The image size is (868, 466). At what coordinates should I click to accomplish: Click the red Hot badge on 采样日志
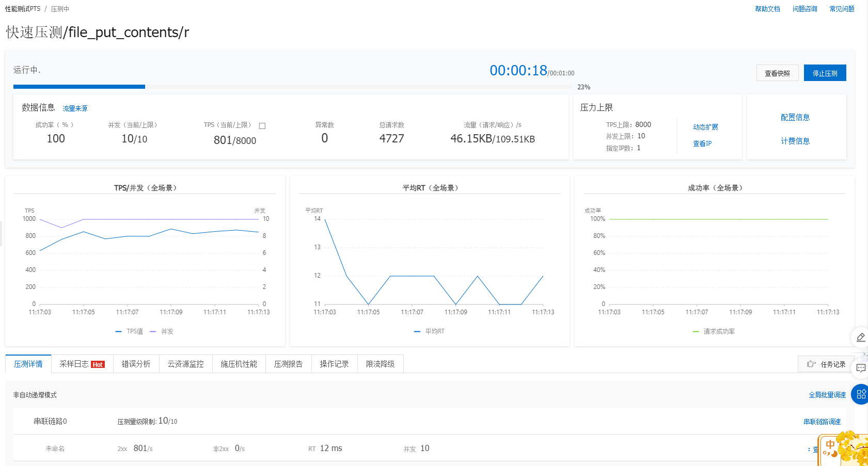[x=98, y=365]
